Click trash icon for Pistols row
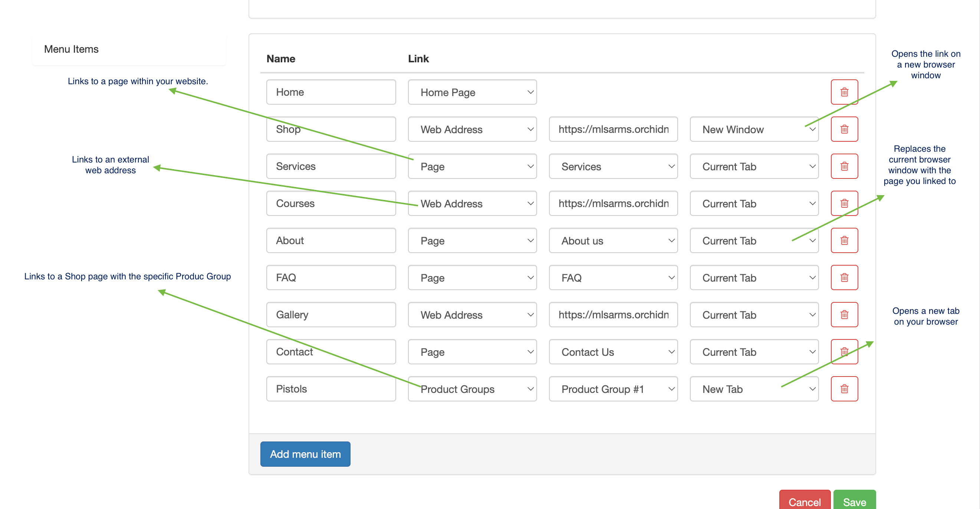This screenshot has height=509, width=980. click(x=844, y=389)
